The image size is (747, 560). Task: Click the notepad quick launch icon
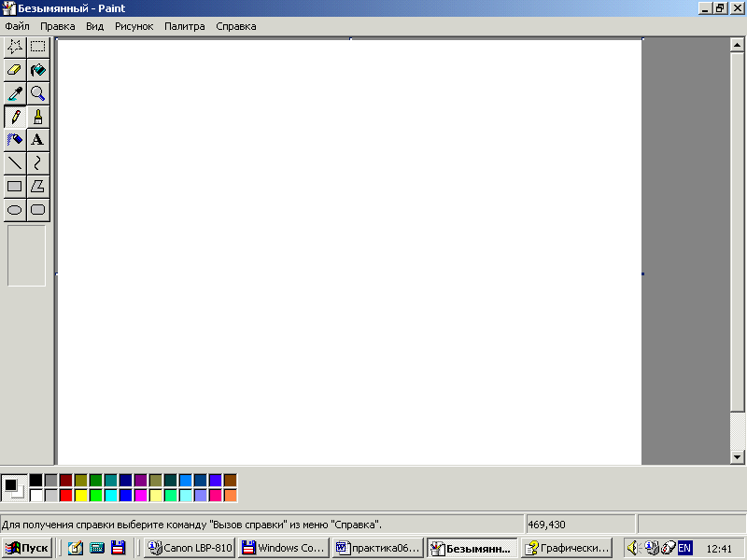click(x=76, y=548)
